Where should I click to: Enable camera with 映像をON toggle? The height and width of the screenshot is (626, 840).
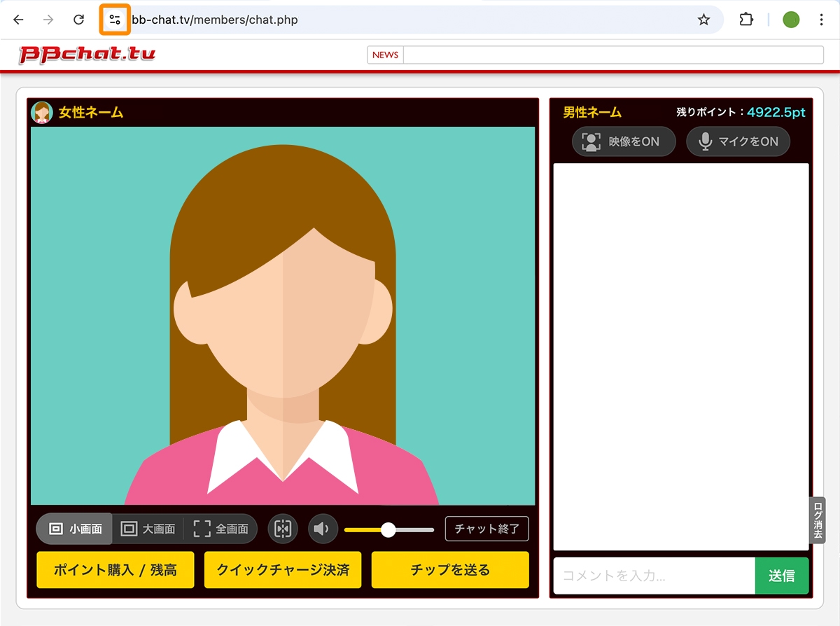pyautogui.click(x=623, y=141)
